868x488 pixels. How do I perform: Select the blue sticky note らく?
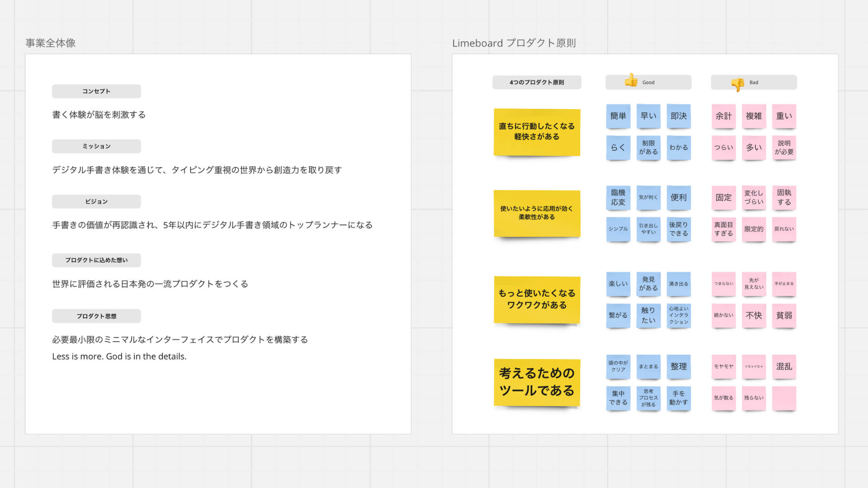point(618,148)
